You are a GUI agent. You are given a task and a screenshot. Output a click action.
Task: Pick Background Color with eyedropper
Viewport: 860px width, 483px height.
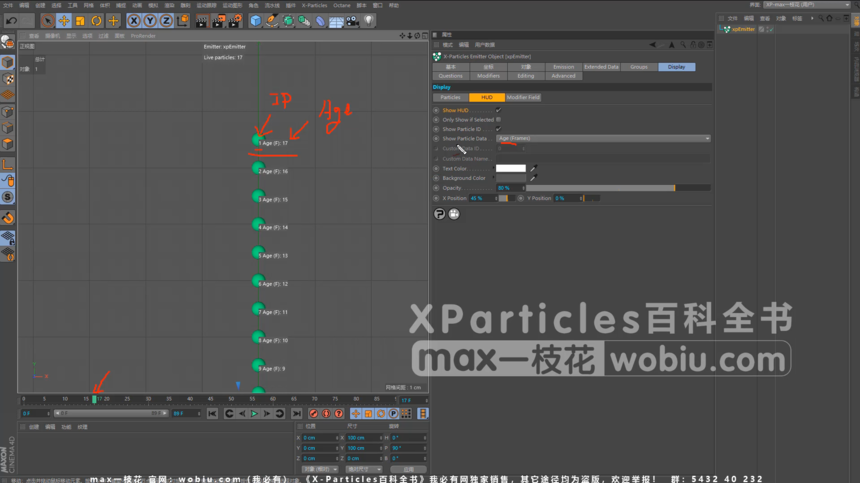pos(533,178)
